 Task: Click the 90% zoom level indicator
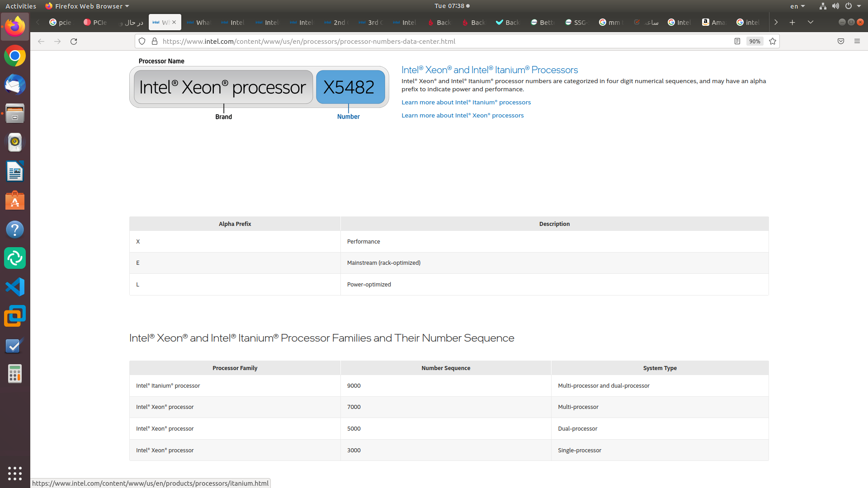pos(755,41)
